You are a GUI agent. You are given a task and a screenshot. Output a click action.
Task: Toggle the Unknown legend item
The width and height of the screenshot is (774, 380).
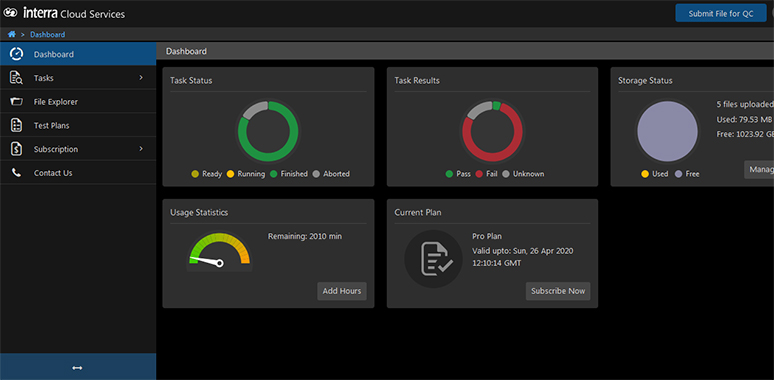[x=523, y=174]
